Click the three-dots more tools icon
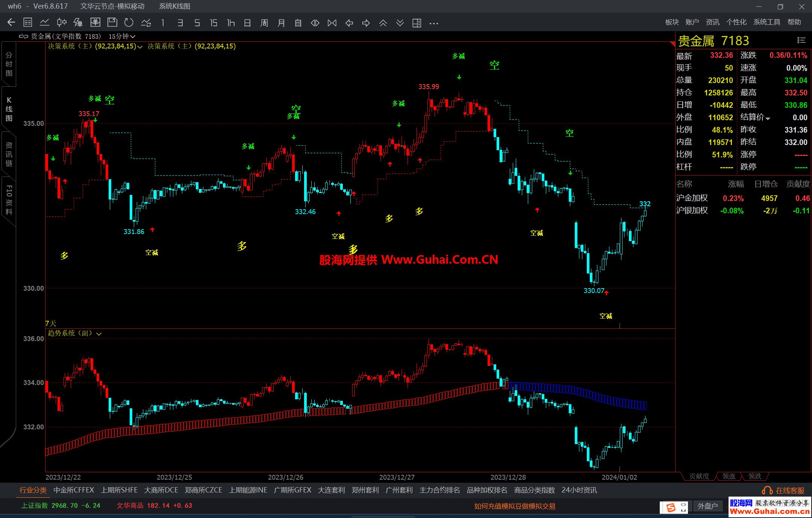 pos(434,23)
